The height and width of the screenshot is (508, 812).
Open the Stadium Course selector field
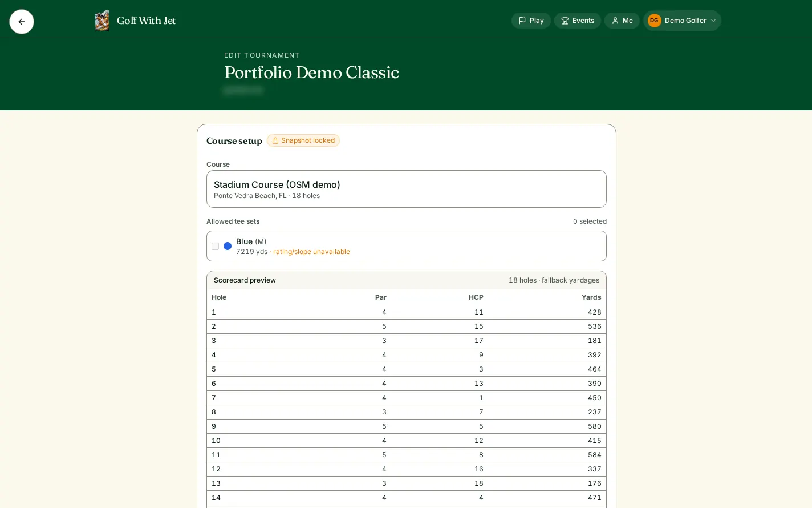(x=407, y=189)
